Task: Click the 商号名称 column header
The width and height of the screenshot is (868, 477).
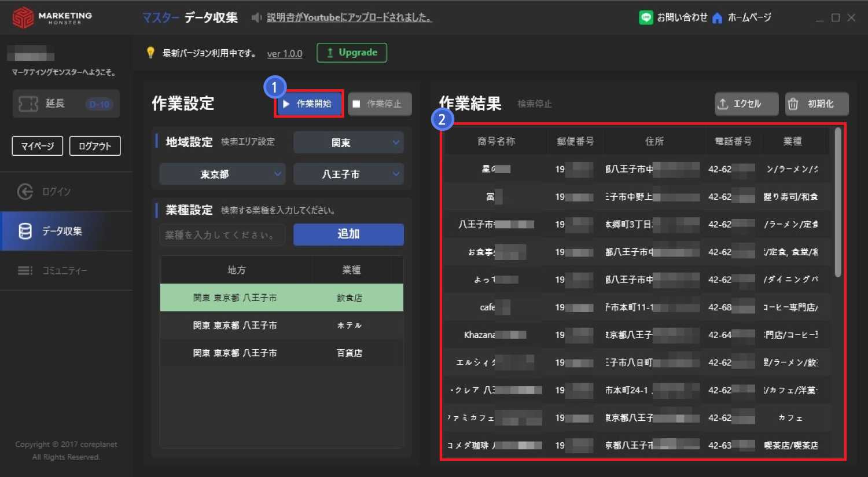Action: pyautogui.click(x=496, y=141)
